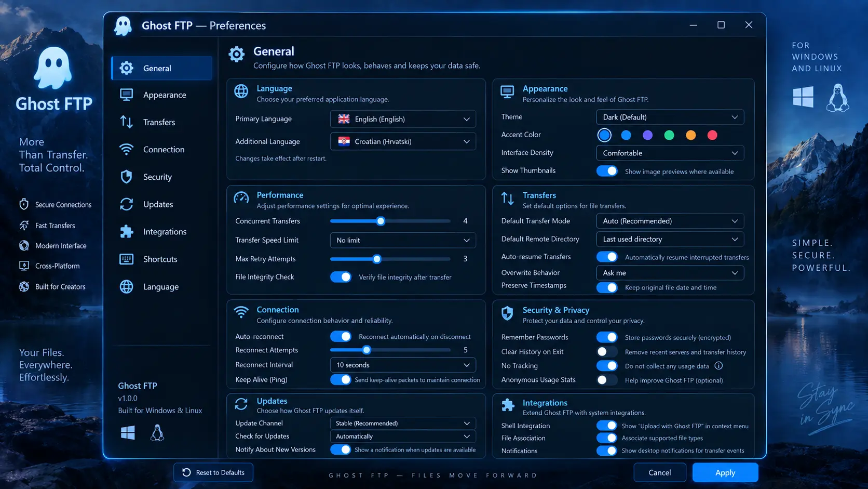This screenshot has height=489, width=868.
Task: Open the Transfer Speed Limit dropdown
Action: pyautogui.click(x=403, y=240)
